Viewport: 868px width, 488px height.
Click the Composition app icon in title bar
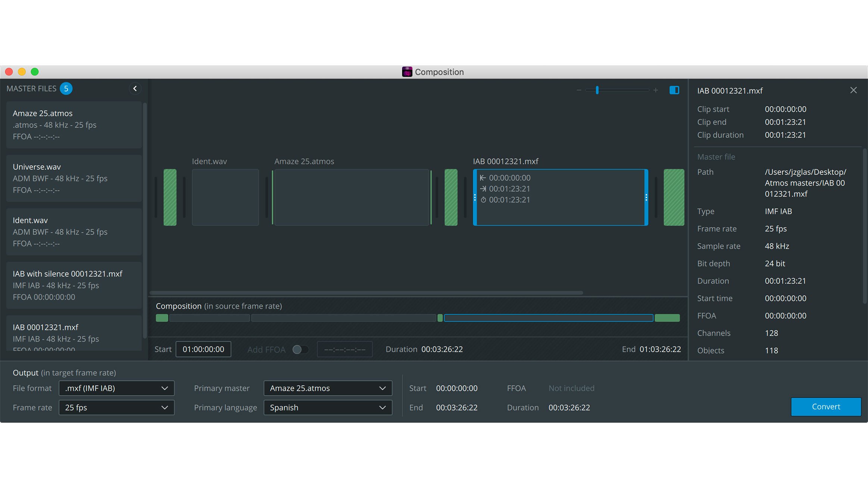[407, 72]
